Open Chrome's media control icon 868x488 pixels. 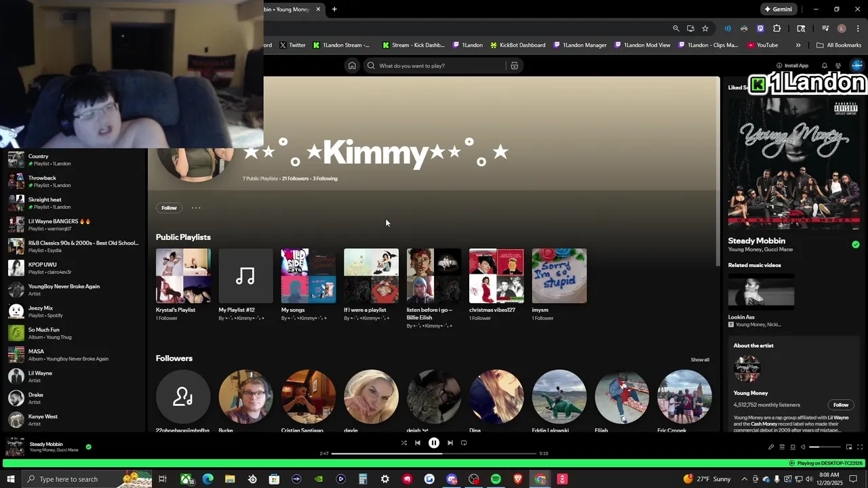825,28
